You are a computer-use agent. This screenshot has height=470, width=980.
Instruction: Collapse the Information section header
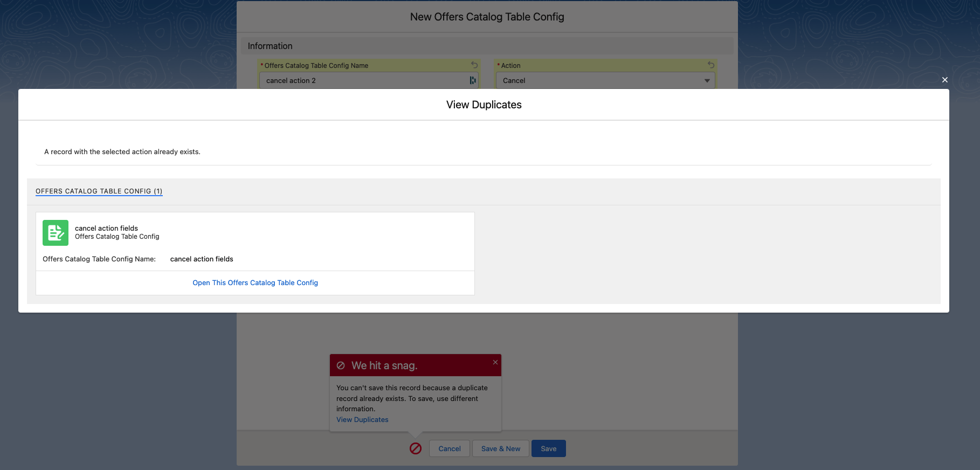click(270, 46)
